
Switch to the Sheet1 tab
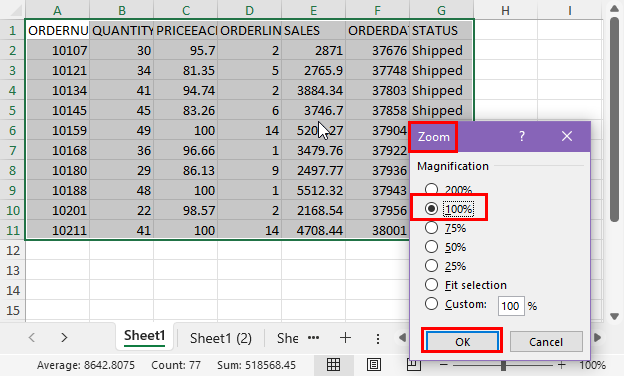click(144, 336)
